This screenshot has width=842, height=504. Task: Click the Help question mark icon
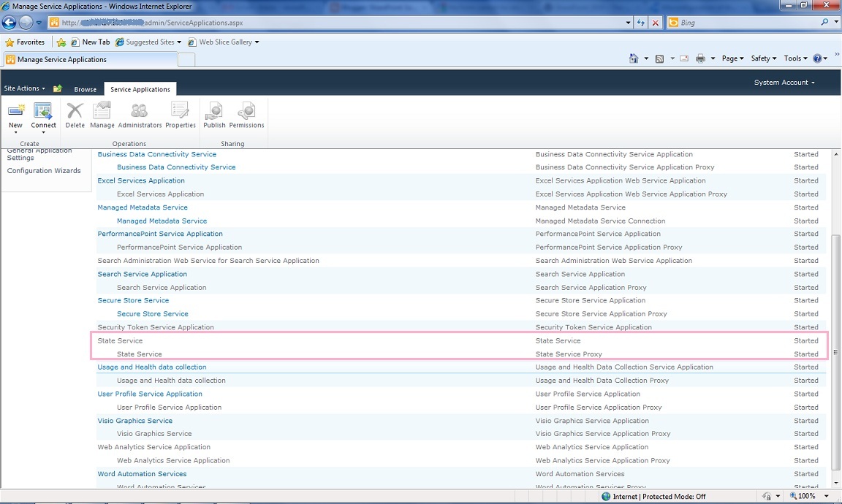pos(817,58)
